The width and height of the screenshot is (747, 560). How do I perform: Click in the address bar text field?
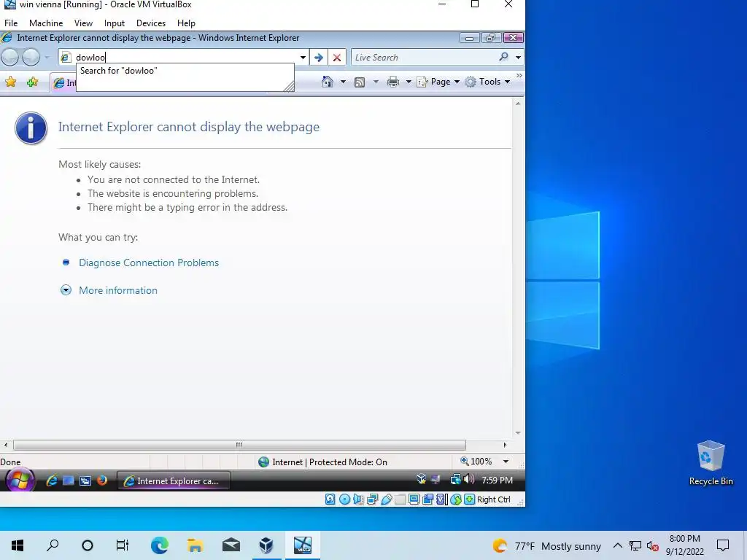pos(186,58)
